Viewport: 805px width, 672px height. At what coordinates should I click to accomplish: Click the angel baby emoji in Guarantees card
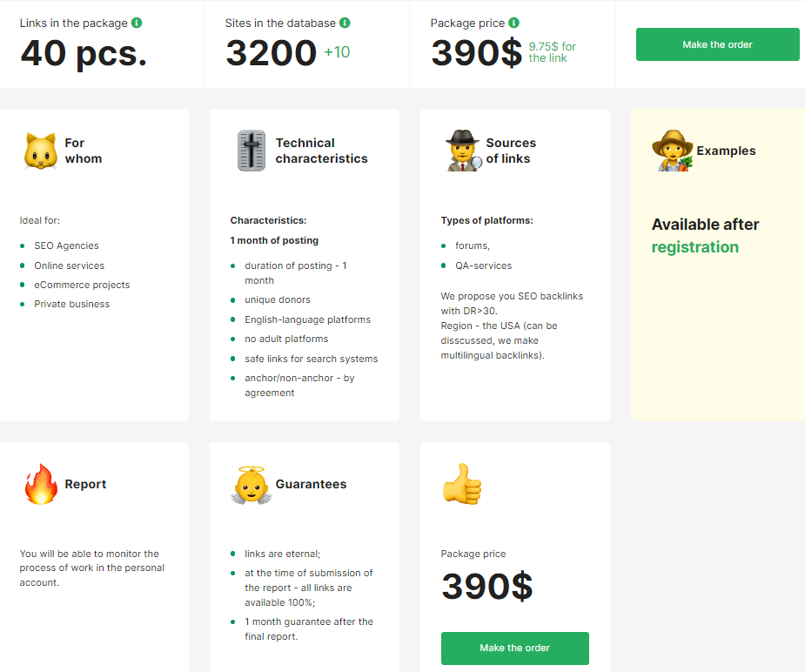pyautogui.click(x=252, y=484)
